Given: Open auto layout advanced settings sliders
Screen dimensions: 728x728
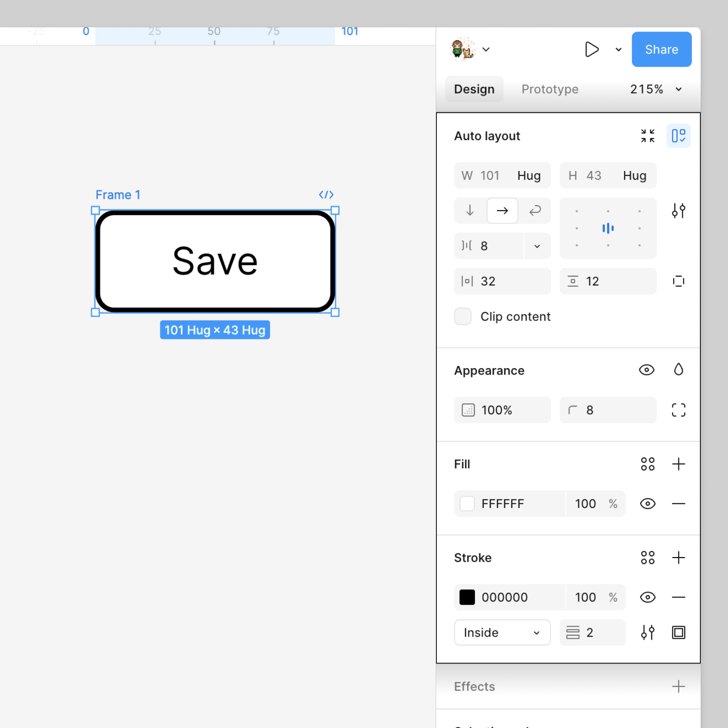Looking at the screenshot, I should pyautogui.click(x=678, y=210).
